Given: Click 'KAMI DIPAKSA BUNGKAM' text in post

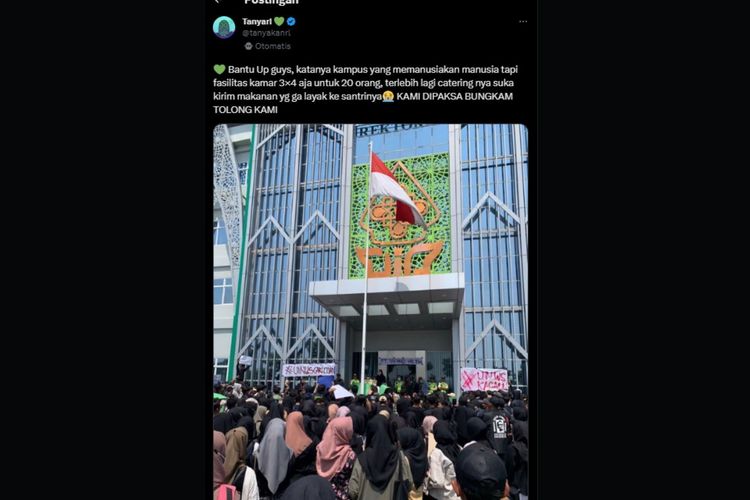Looking at the screenshot, I should click(454, 96).
